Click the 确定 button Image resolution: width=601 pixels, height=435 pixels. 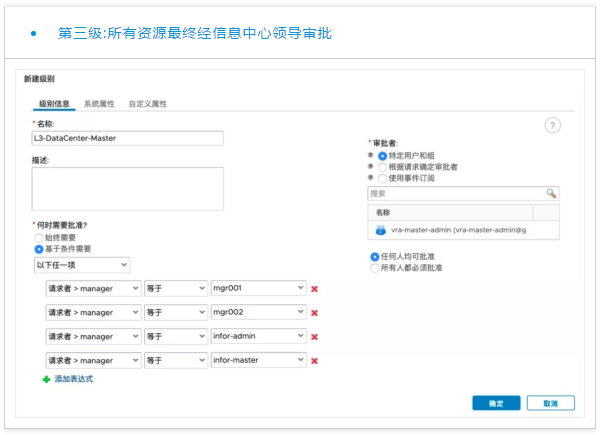496,403
